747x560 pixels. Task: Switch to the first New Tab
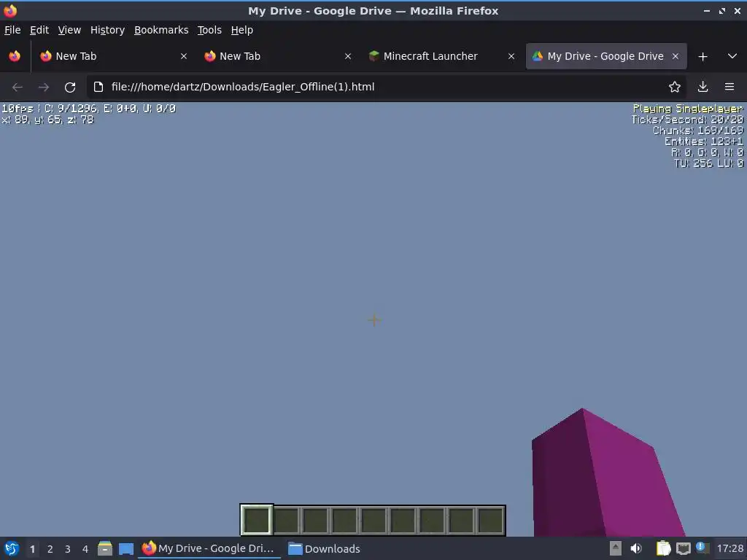point(115,56)
